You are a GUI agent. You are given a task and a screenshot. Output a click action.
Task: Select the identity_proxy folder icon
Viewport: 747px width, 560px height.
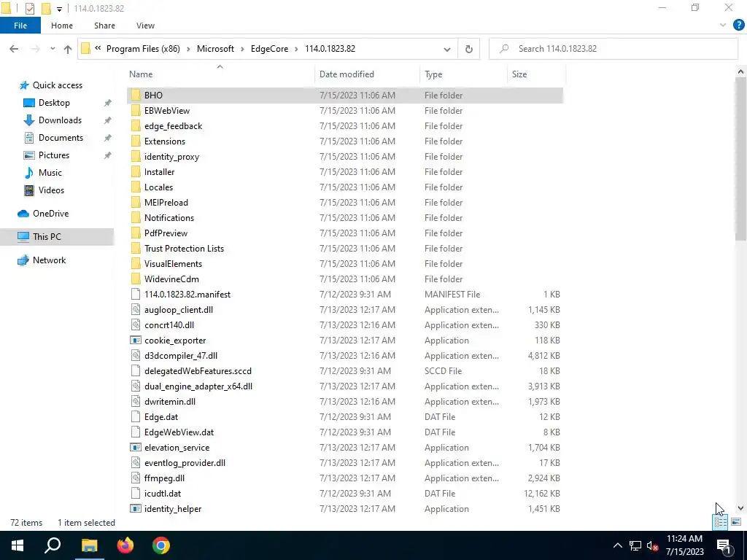click(x=136, y=157)
